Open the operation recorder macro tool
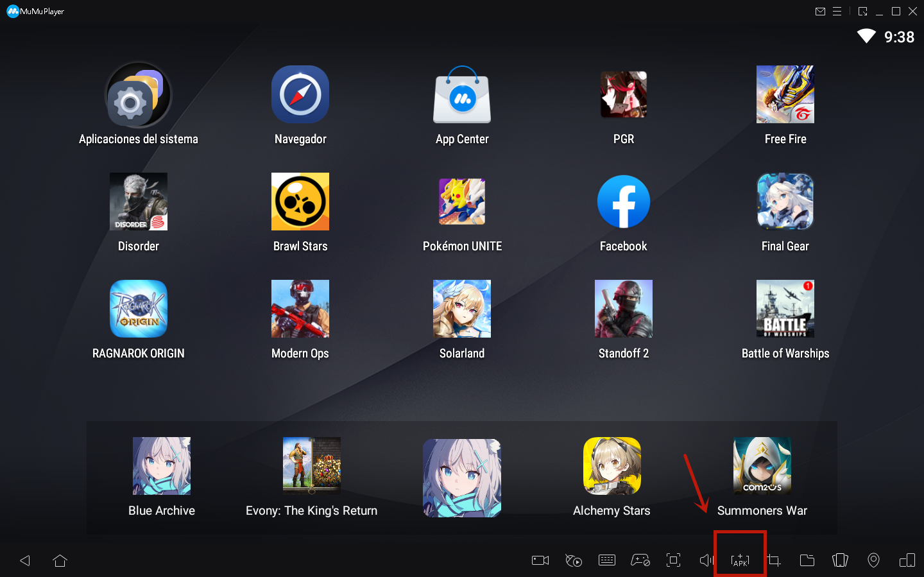The width and height of the screenshot is (924, 577). coord(574,560)
